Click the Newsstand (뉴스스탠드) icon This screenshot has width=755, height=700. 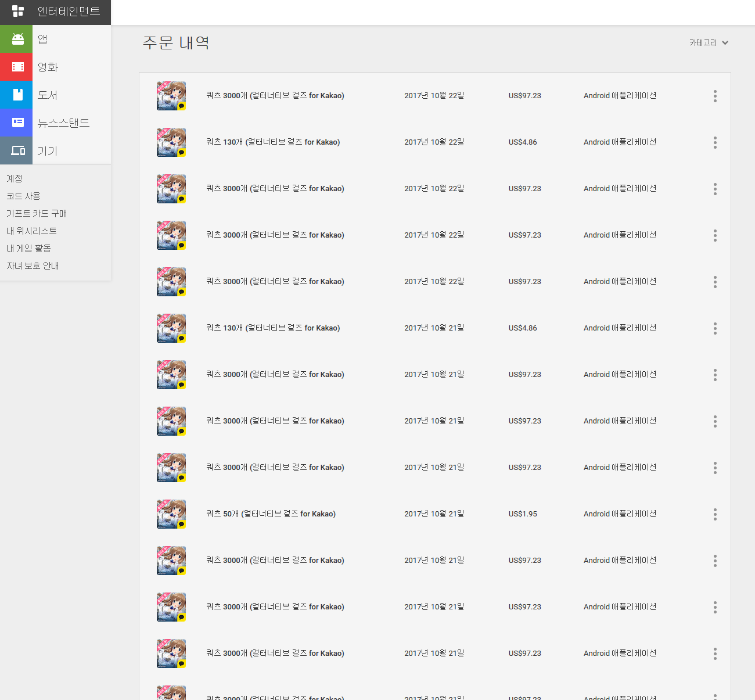[17, 123]
